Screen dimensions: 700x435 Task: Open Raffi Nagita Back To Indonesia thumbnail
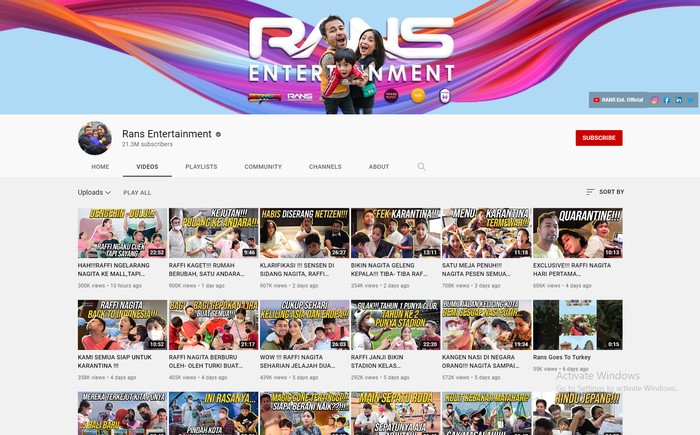(x=122, y=325)
